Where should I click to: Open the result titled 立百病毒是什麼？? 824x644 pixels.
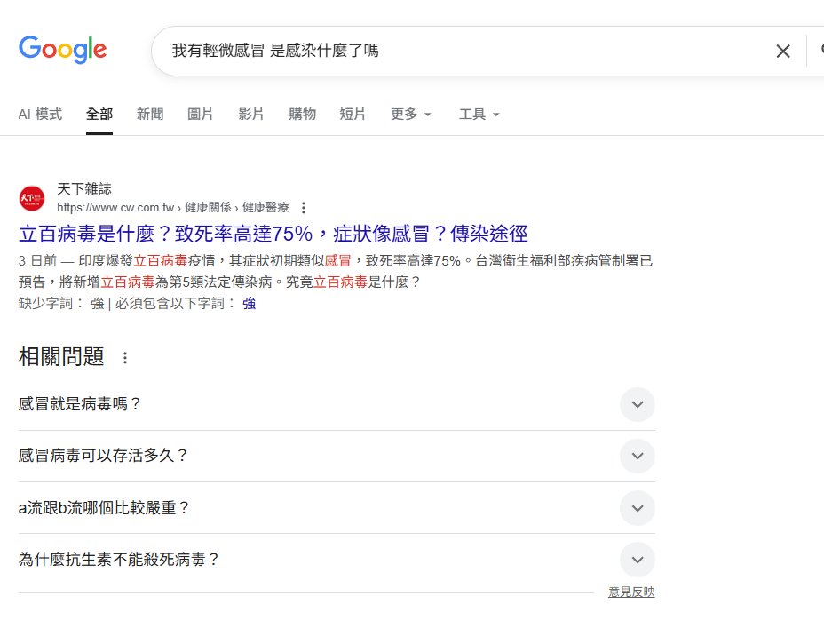coord(273,234)
